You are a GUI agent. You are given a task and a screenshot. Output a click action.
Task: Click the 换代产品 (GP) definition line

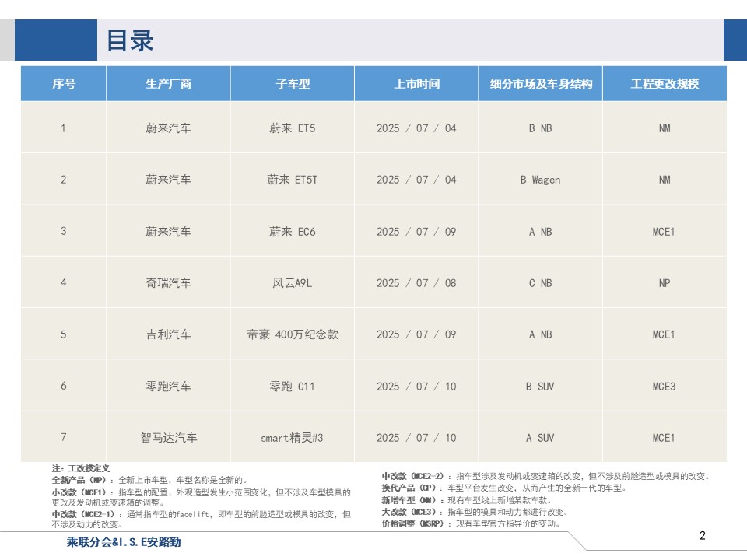point(504,488)
